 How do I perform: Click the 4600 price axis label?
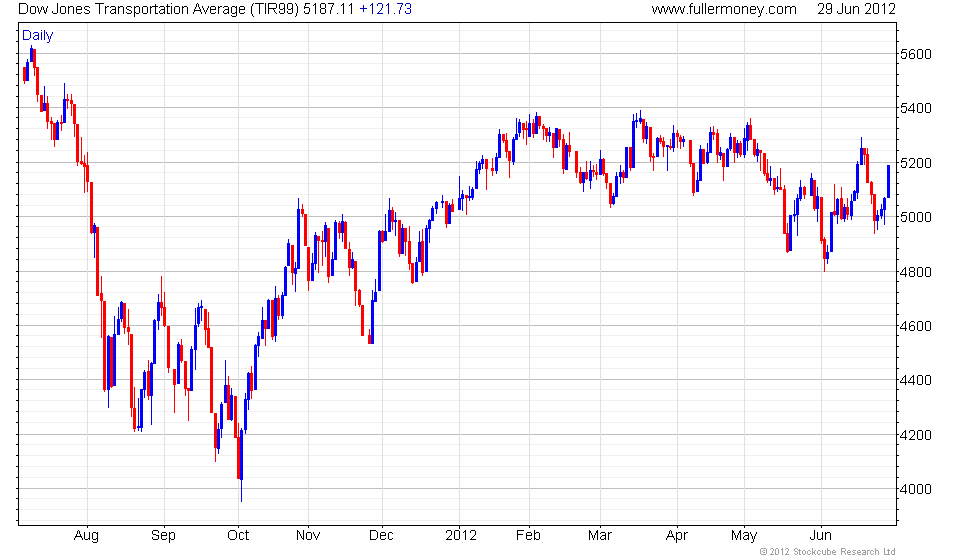pos(916,326)
